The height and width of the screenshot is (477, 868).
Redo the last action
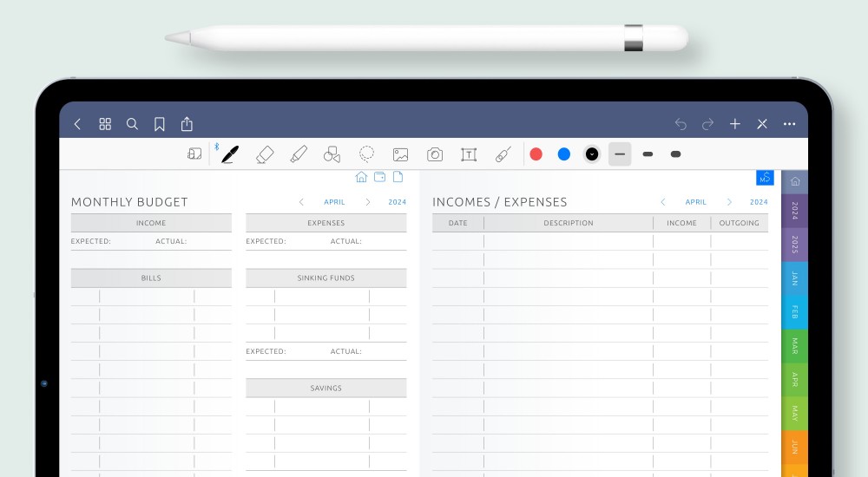(707, 124)
